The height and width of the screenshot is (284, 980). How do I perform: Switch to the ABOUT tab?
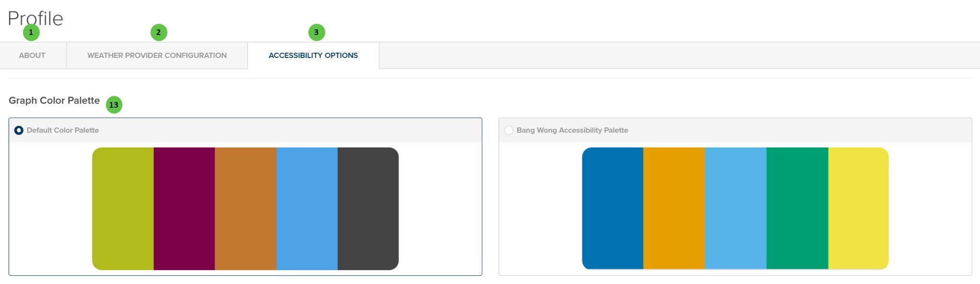coord(32,55)
